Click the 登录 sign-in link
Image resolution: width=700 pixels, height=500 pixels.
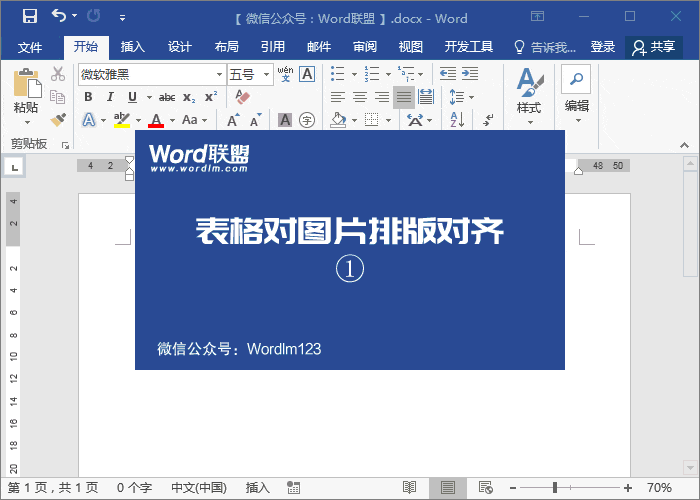coord(603,46)
